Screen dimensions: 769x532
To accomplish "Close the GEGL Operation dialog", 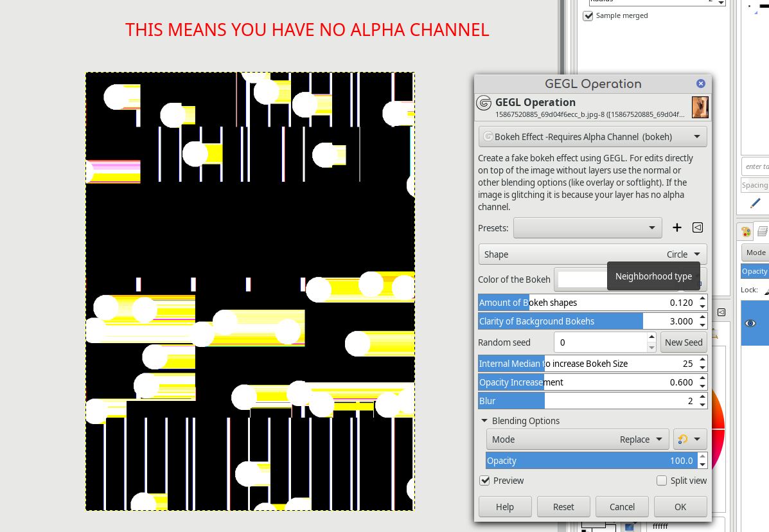I will [x=700, y=84].
